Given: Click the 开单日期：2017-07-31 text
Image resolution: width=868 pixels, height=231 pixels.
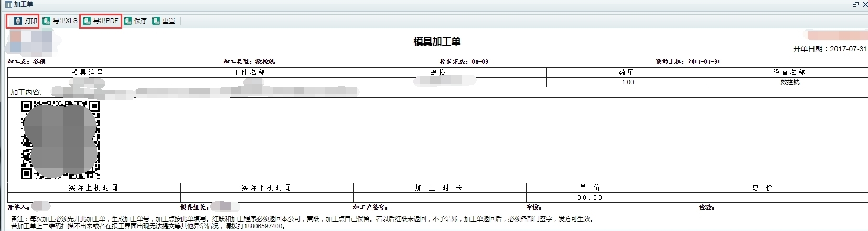Looking at the screenshot, I should pos(830,49).
